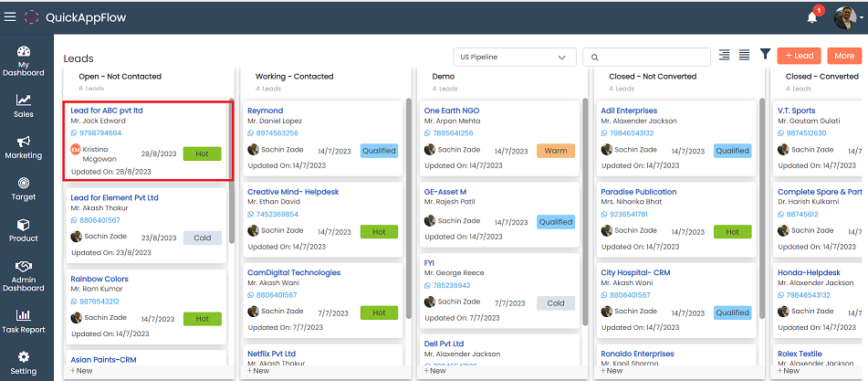868x381 pixels.
Task: Click the orange + Lead button
Action: (x=799, y=56)
